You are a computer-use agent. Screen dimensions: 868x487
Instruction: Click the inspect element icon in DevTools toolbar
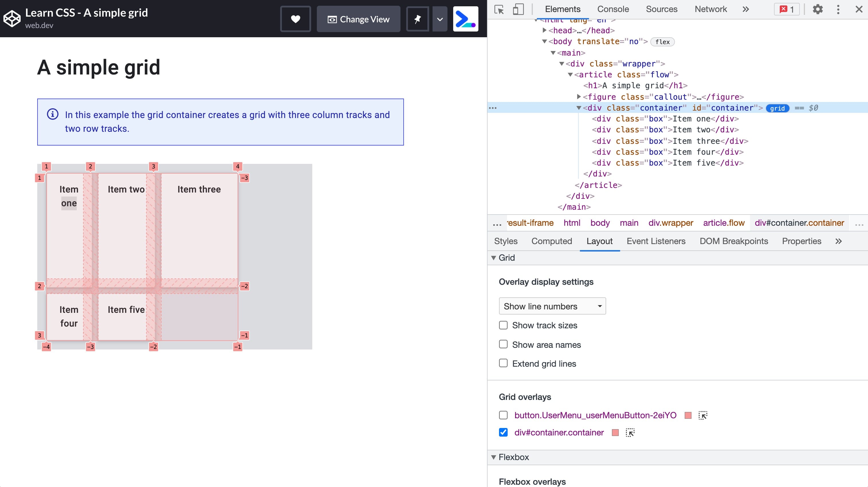500,9
